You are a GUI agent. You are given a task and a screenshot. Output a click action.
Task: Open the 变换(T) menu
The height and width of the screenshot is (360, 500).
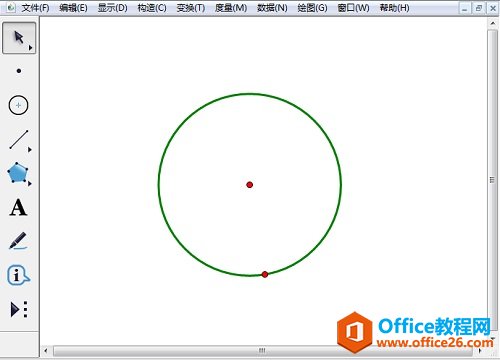coord(191,8)
